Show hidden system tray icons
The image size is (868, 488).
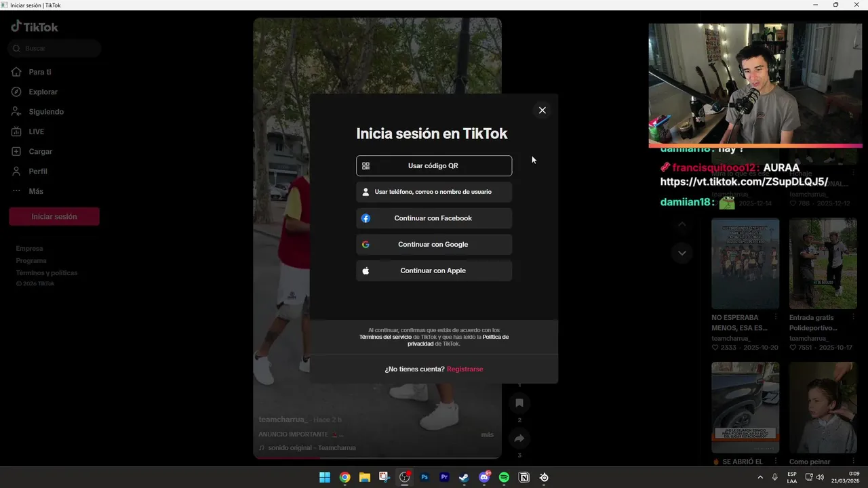[x=759, y=477]
